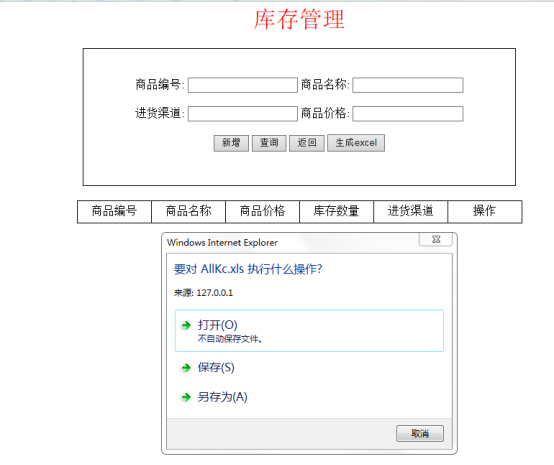Click the 进货渠道 input field
Screen dimensions: 554x465
[x=243, y=114]
